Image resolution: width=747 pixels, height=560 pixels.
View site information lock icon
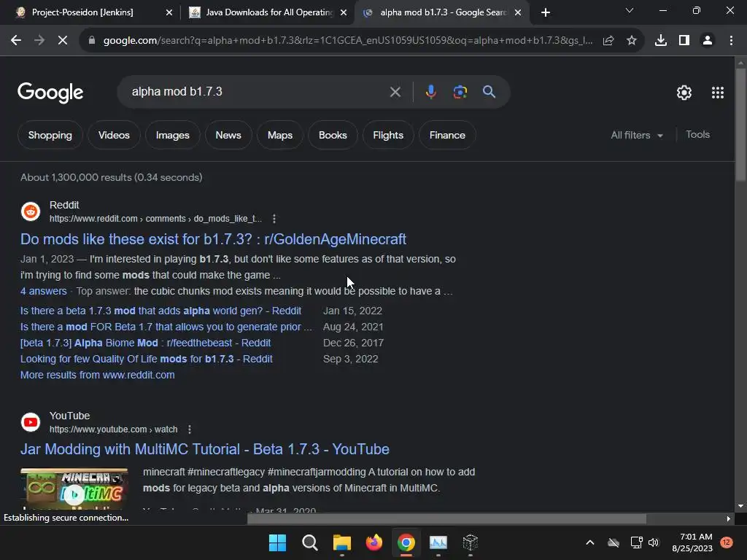coord(92,41)
